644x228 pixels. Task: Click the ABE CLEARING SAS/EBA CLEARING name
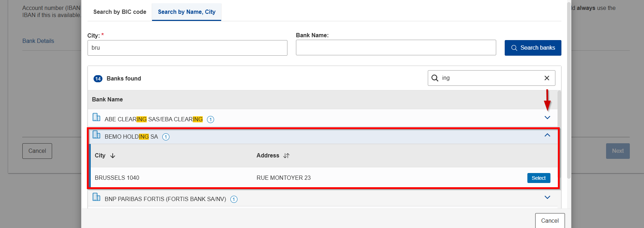153,119
